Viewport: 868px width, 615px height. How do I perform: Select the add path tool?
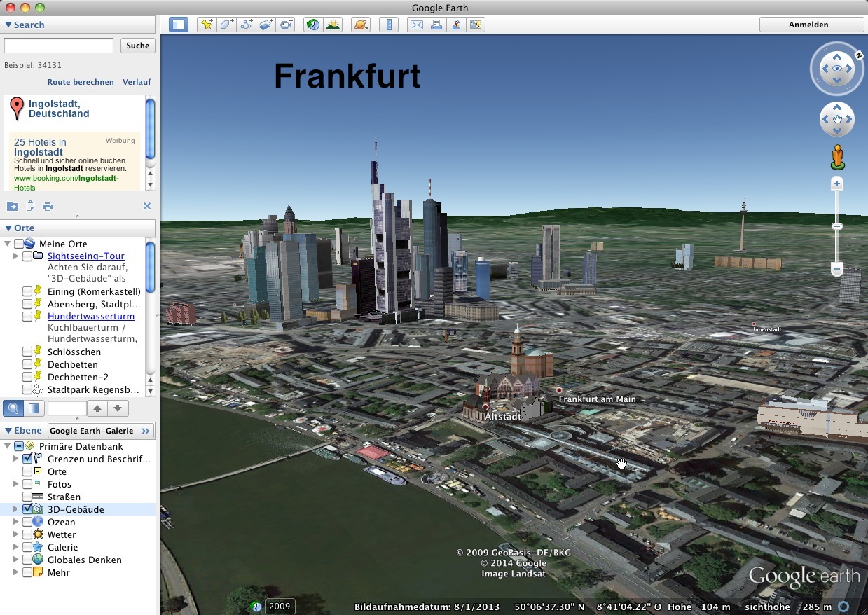pyautogui.click(x=246, y=25)
